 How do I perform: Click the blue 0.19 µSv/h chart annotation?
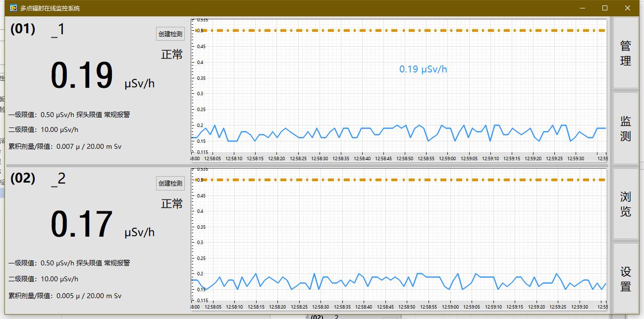[423, 69]
